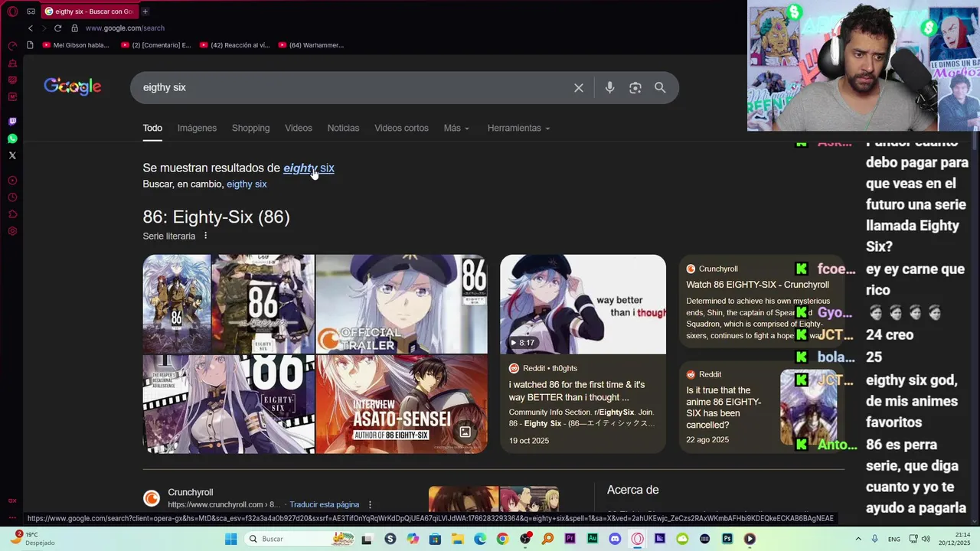Switch to the Imágenes tab
This screenshot has height=551, width=980.
[197, 128]
